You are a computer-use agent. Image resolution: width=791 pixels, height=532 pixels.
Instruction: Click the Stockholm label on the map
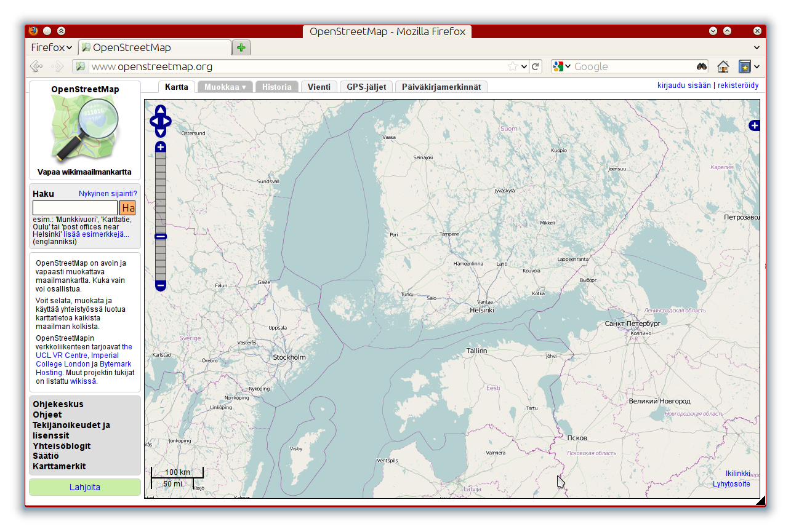[x=289, y=357]
